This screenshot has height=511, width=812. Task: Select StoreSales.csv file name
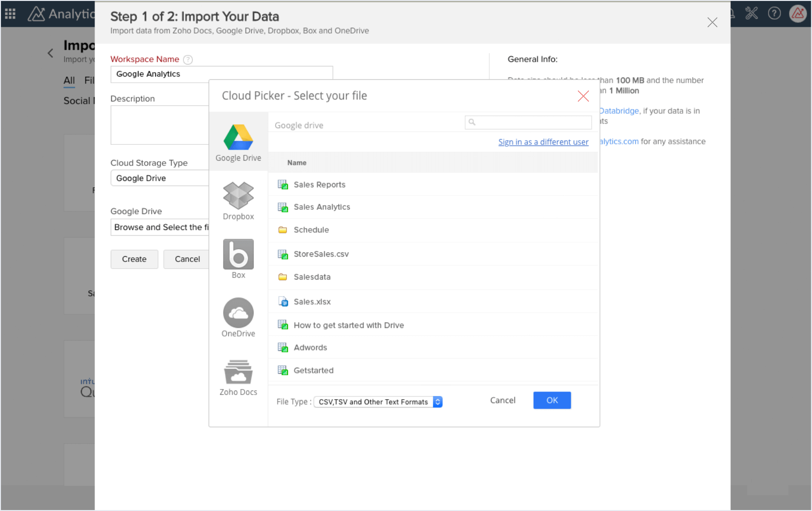[321, 254]
